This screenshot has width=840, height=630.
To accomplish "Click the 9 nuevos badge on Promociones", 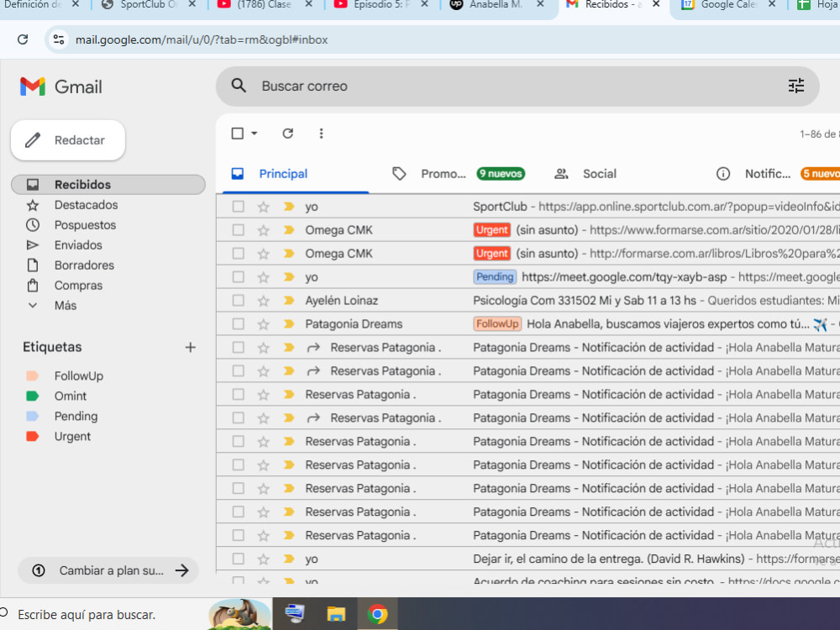I will (x=501, y=174).
